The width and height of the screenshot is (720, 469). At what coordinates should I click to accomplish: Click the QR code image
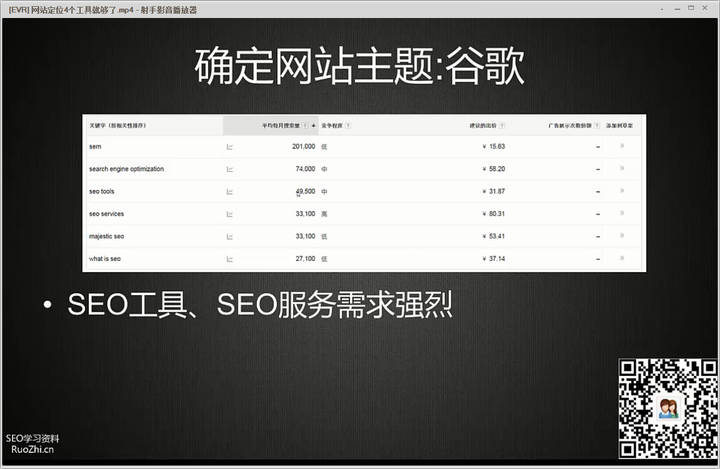(668, 408)
